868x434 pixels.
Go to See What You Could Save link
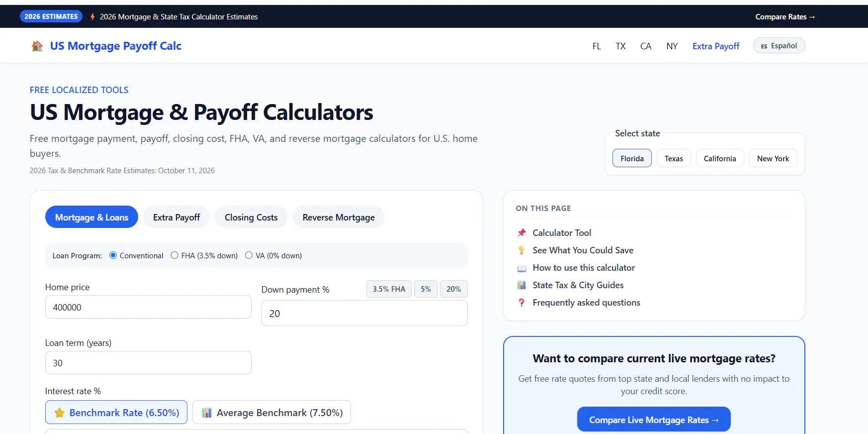point(583,250)
